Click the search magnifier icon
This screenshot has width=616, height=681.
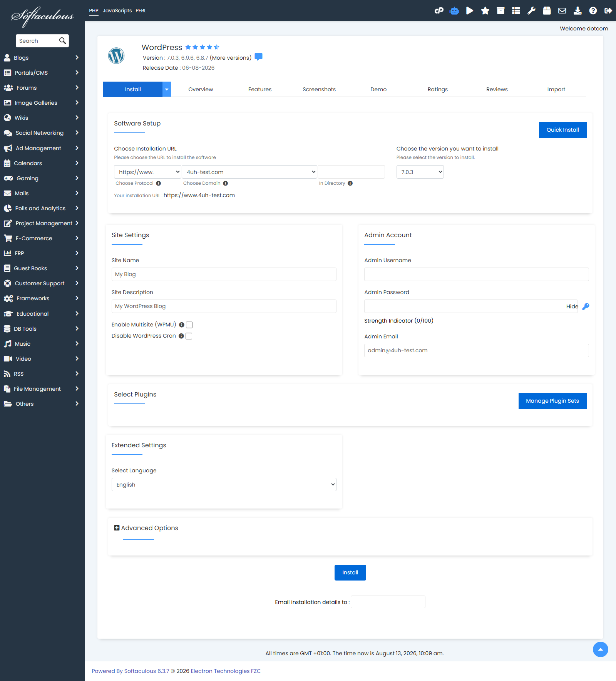(x=63, y=41)
